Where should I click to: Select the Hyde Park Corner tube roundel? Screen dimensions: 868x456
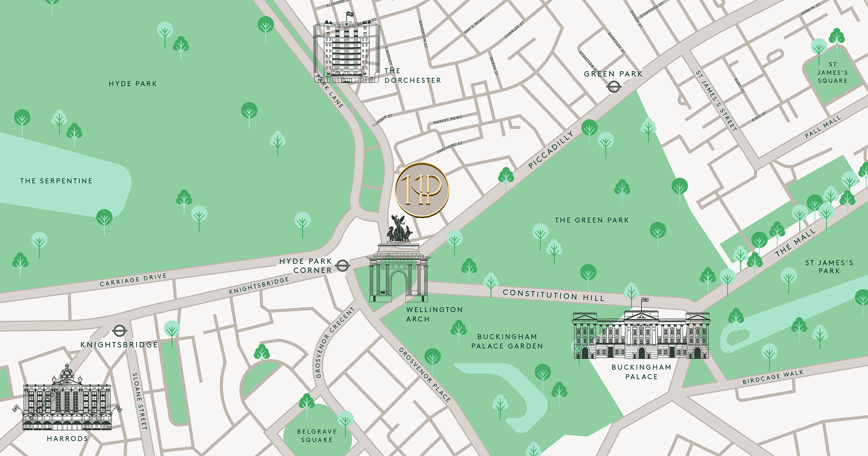[342, 266]
